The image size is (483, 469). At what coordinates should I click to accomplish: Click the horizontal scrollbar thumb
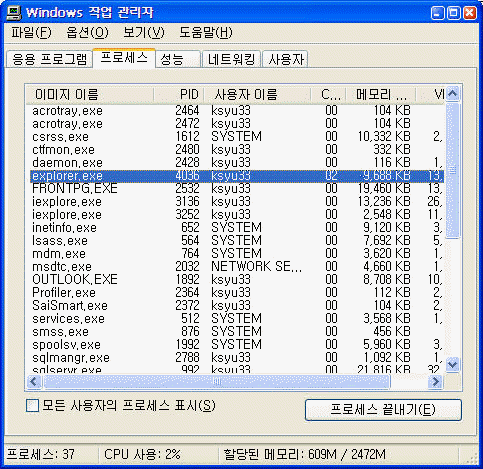217,382
